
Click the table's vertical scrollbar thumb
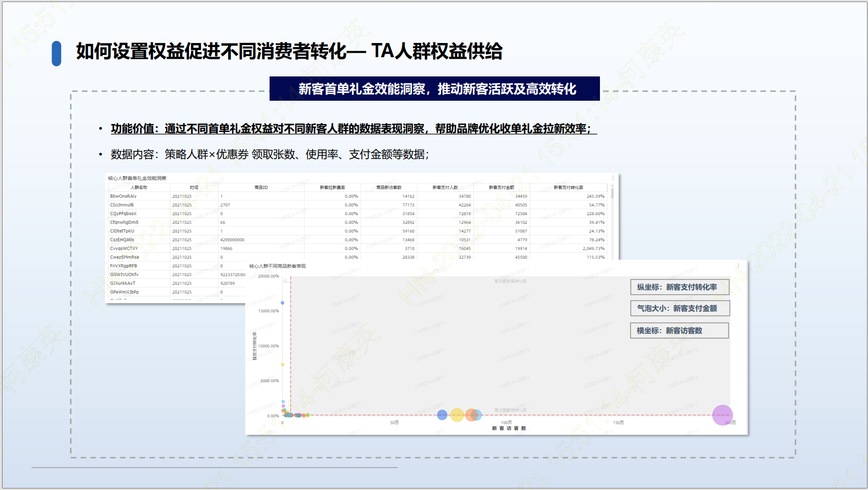coord(612,192)
